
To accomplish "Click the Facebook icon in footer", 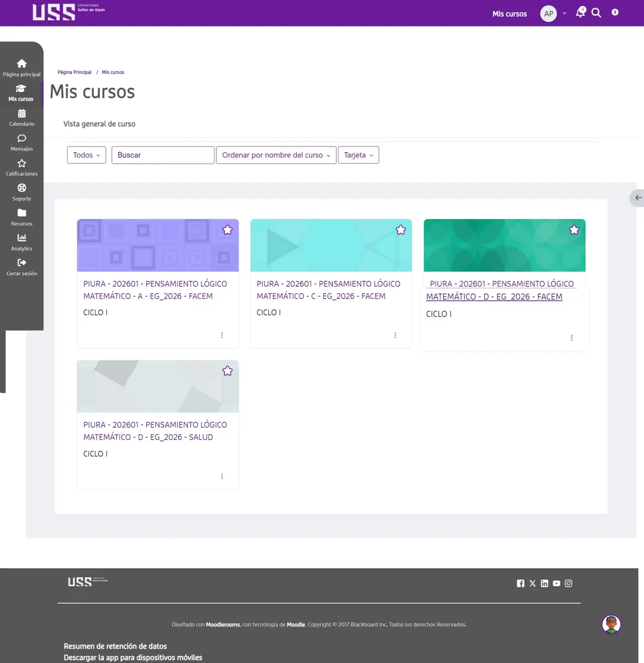I will tap(520, 583).
